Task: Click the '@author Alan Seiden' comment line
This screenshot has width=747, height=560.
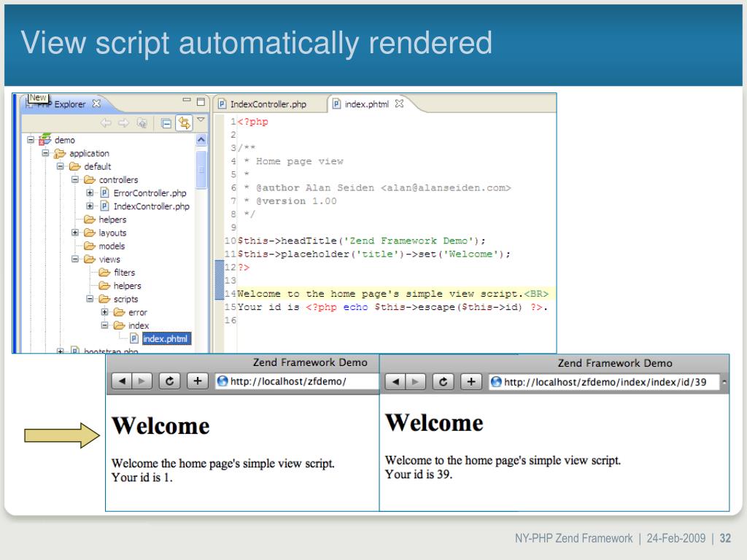Action: (x=378, y=187)
